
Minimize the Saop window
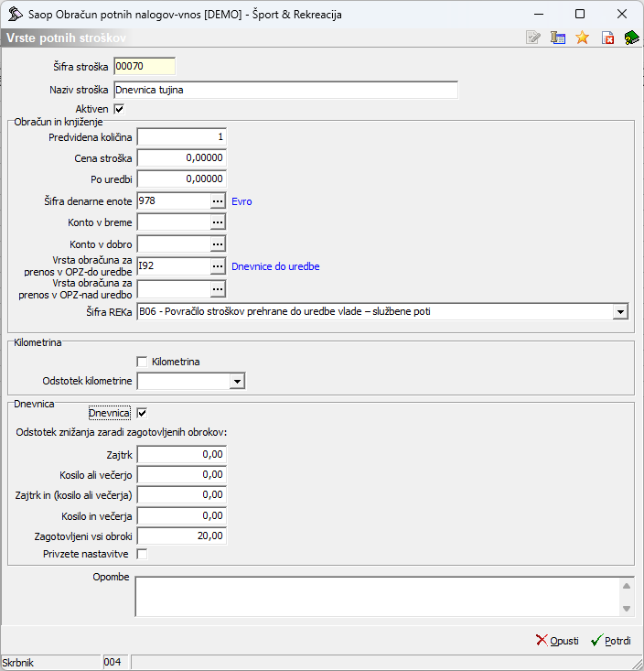[x=539, y=14]
